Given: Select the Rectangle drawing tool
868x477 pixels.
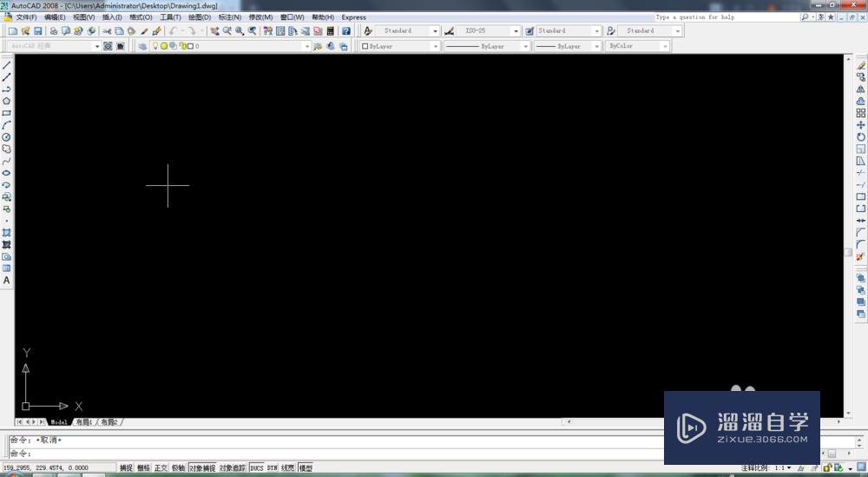Looking at the screenshot, I should [x=7, y=113].
